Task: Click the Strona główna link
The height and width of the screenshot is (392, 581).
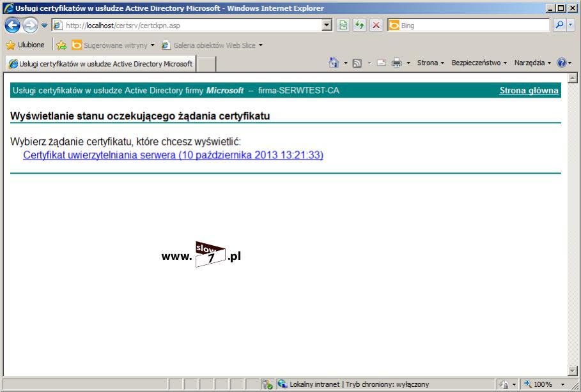Action: [x=529, y=91]
